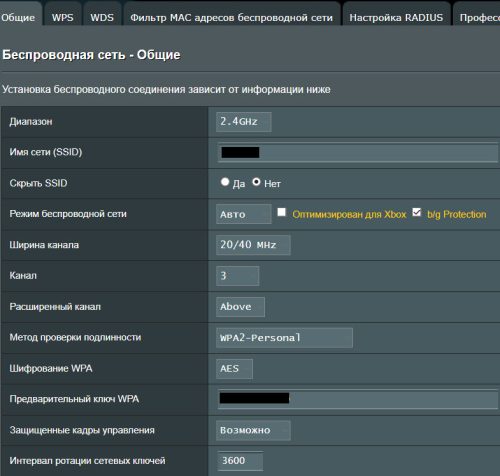Open the partially visible Профессионально tab

point(477,15)
